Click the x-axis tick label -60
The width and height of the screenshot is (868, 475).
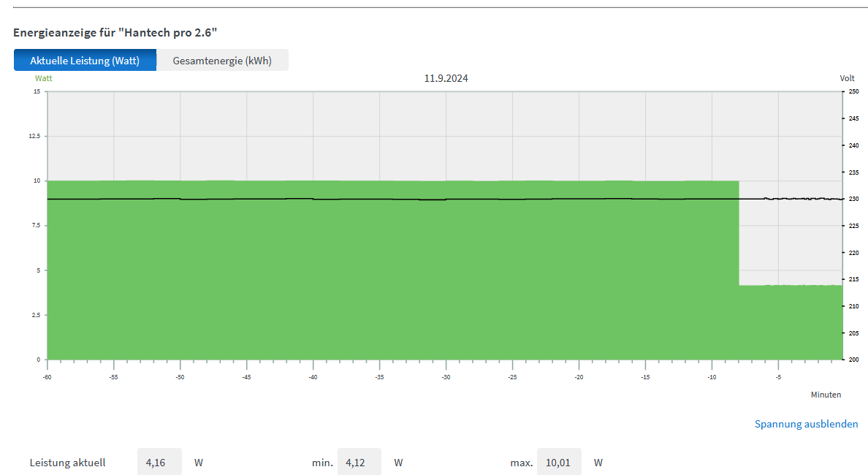tap(47, 377)
